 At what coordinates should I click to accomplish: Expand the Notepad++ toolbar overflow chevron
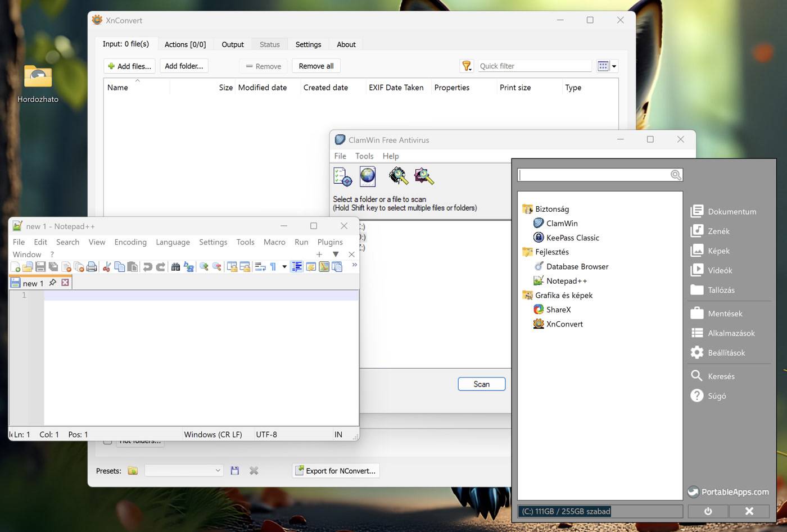tap(354, 265)
